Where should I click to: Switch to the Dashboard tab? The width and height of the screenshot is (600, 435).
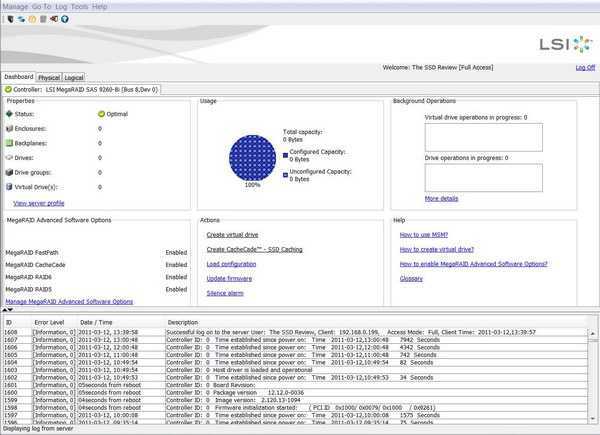pos(19,77)
